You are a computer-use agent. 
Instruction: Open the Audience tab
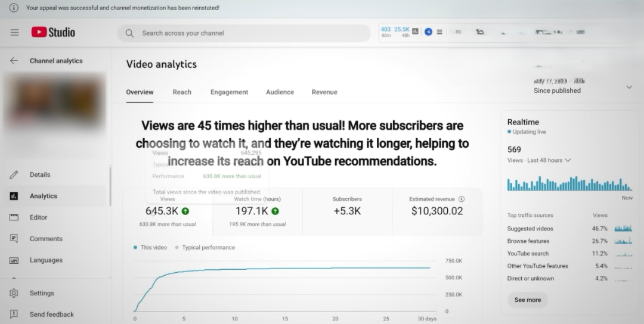(280, 92)
